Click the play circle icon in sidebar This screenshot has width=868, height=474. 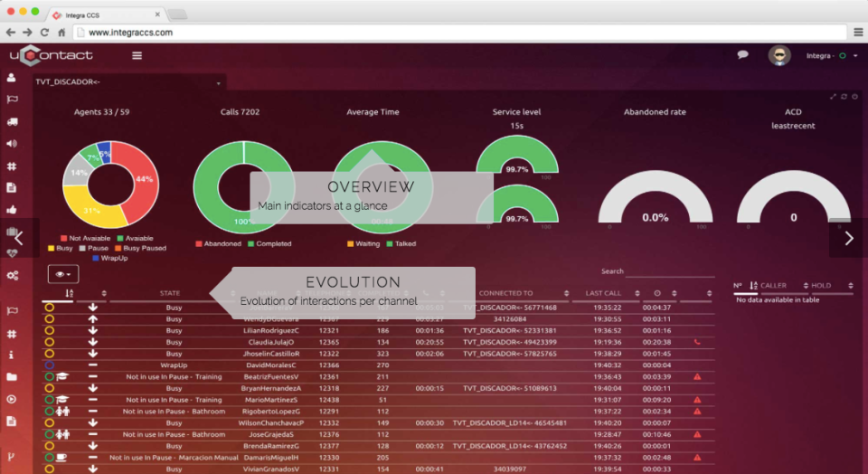click(x=11, y=399)
